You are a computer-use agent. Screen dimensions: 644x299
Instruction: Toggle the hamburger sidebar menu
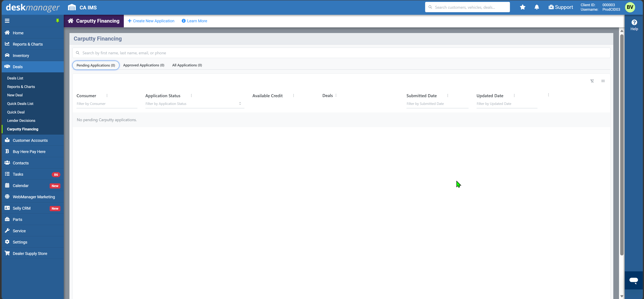point(7,21)
